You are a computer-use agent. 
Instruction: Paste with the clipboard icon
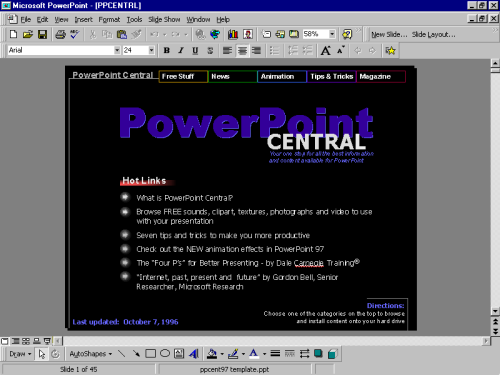[122, 34]
